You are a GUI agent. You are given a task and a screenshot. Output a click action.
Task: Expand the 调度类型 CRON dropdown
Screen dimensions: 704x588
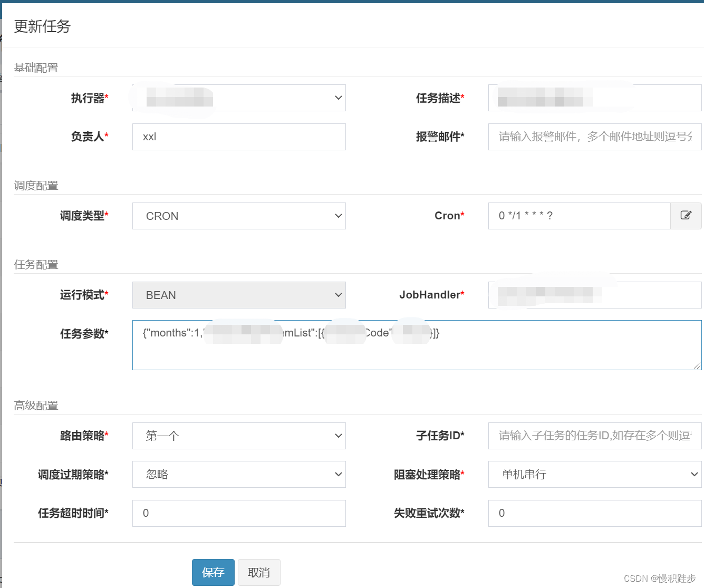point(239,216)
